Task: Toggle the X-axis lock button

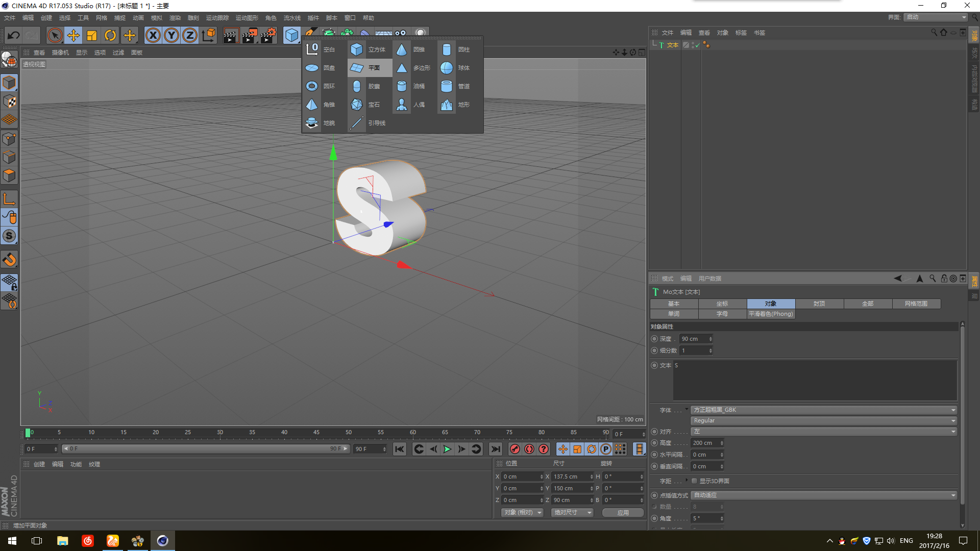Action: [153, 35]
